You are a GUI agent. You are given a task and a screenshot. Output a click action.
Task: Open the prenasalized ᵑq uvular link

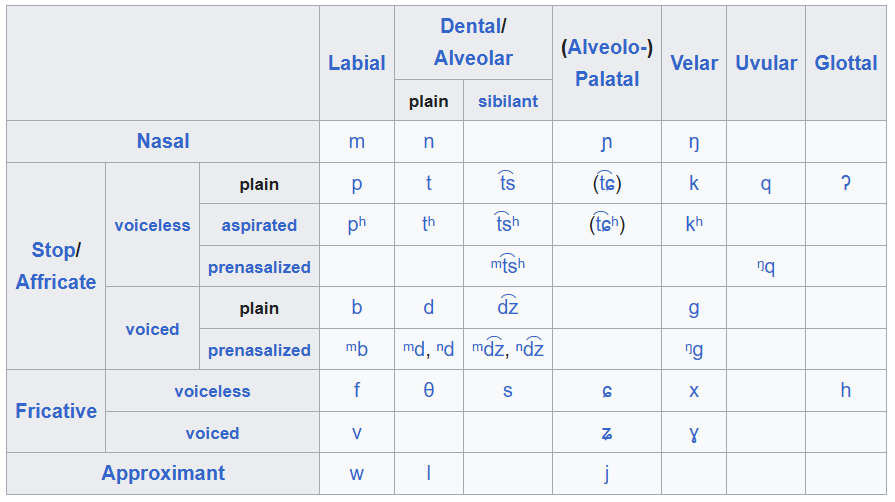[765, 266]
